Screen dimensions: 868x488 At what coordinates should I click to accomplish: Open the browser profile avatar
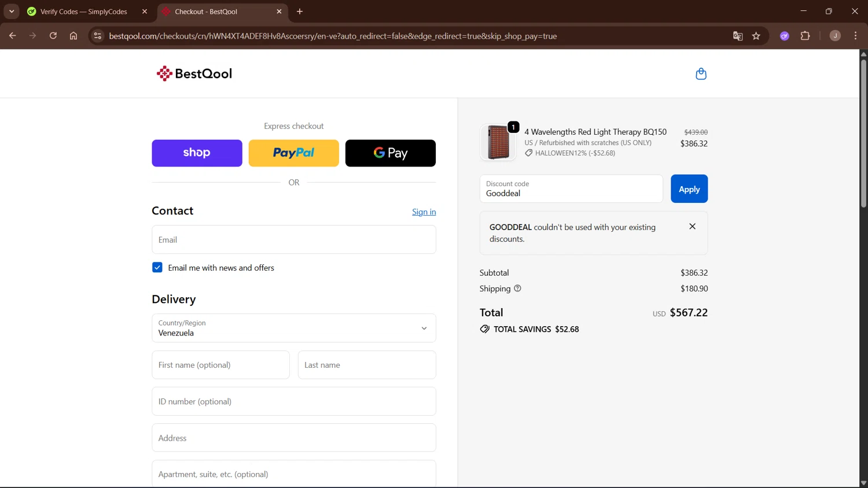(x=835, y=36)
